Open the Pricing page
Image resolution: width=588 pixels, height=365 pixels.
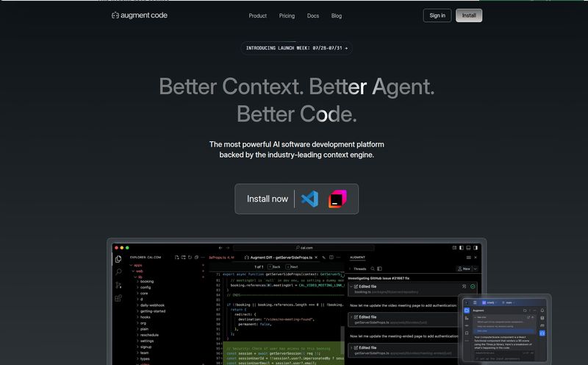[x=287, y=15]
